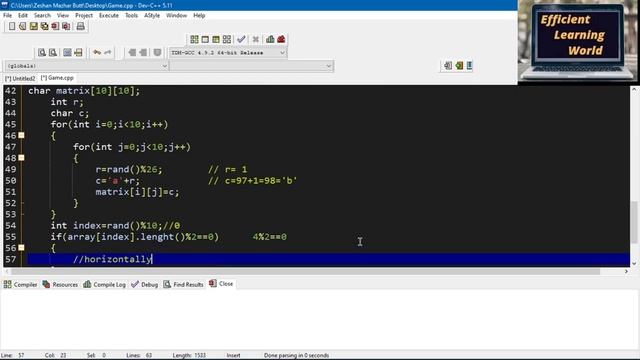Click the Undo arrow icon
Image resolution: width=640 pixels, height=360 pixels.
[97, 53]
